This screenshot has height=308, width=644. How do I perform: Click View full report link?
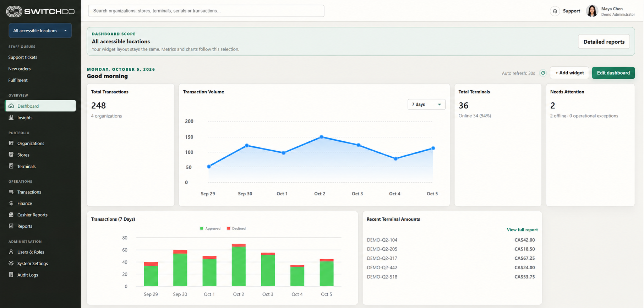[522, 229]
